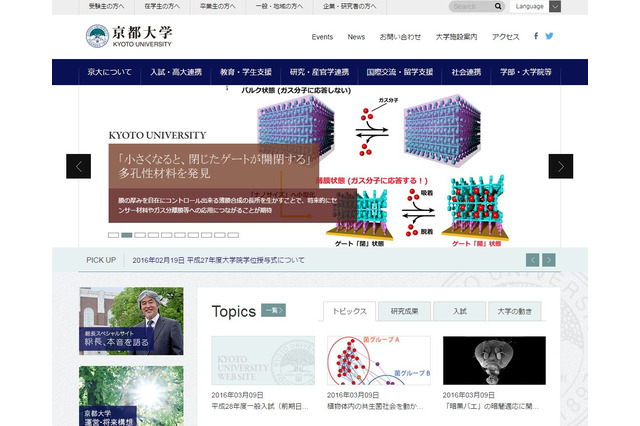Image resolution: width=640 pixels, height=426 pixels.
Task: Open 植物体内の共生菌社会 topic link
Action: [375, 406]
